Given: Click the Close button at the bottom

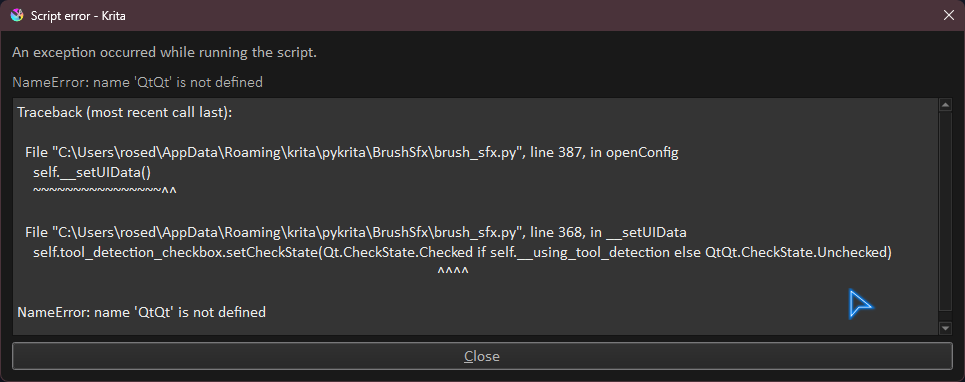Looking at the screenshot, I should (x=482, y=356).
